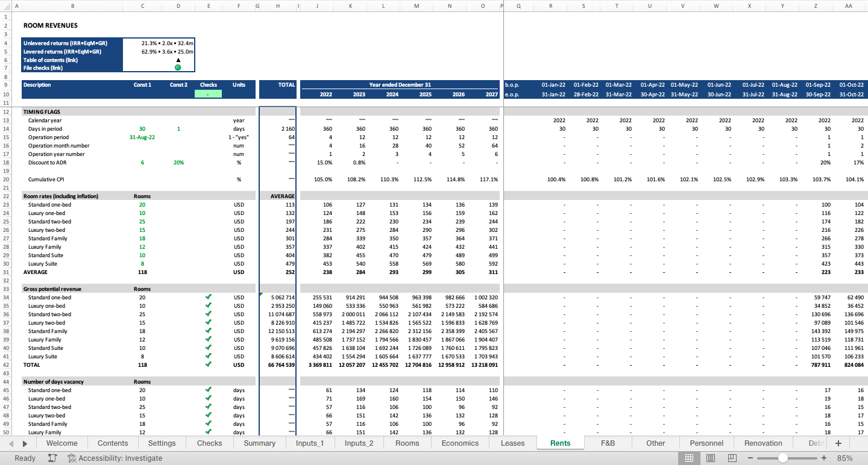Click Levered returns value 62.9% 3.6x 25.0m
868x465 pixels.
click(168, 52)
